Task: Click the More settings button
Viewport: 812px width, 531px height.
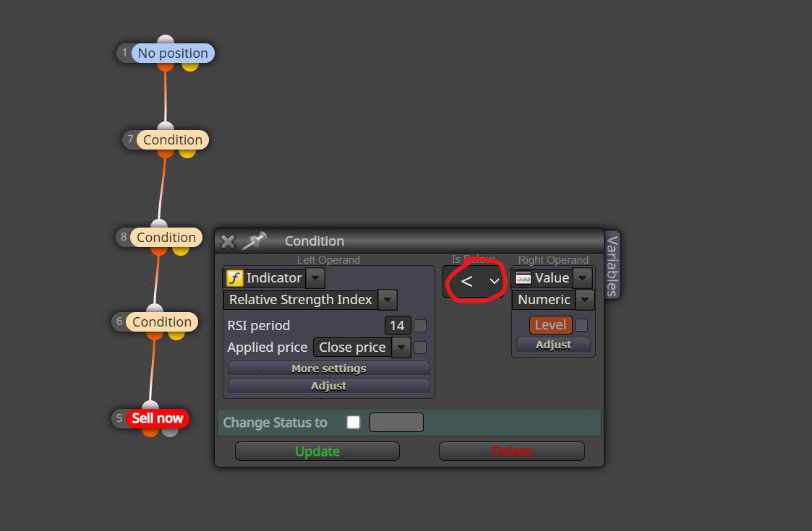Action: 329,368
